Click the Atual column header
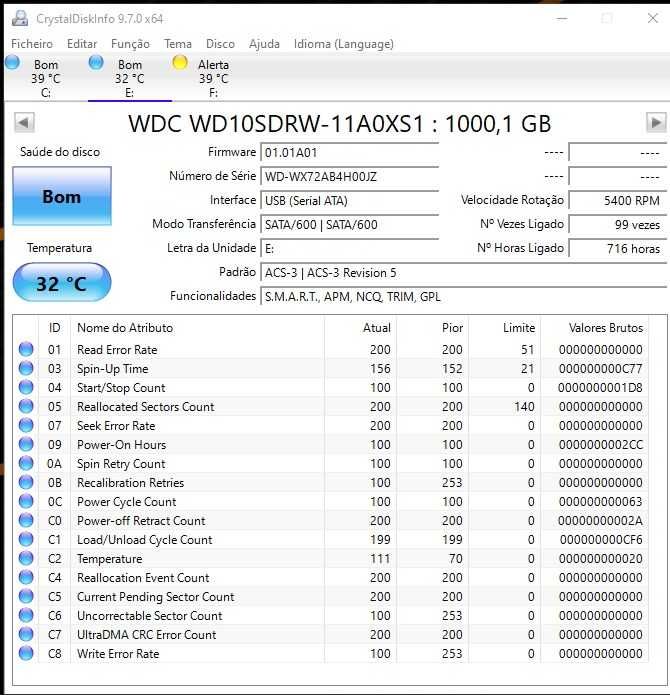670x695 pixels. (x=377, y=328)
